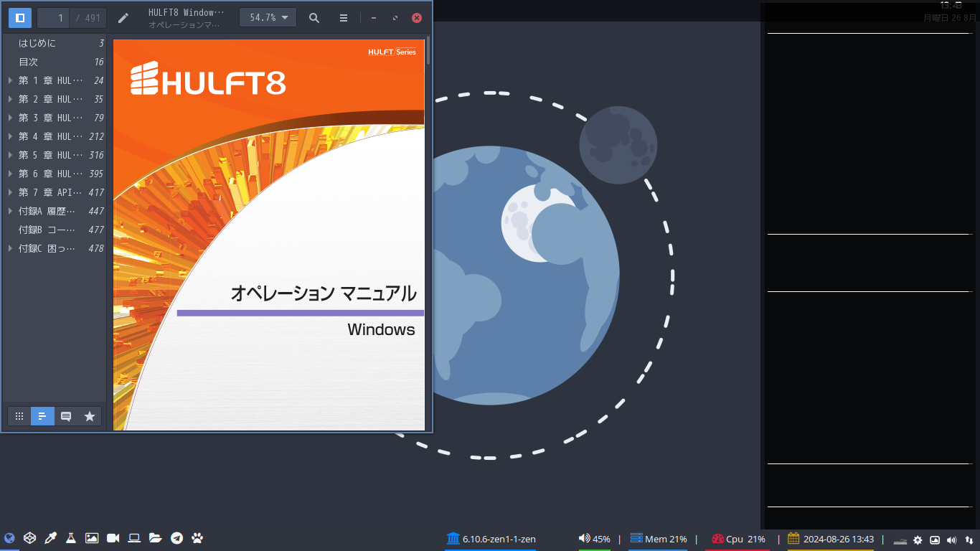Click page number 316 in the outline
Screen dimensions: 980x551
96,155
